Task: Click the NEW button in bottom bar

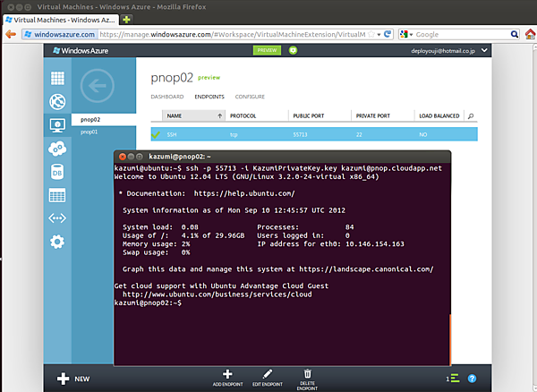Action: (x=73, y=379)
